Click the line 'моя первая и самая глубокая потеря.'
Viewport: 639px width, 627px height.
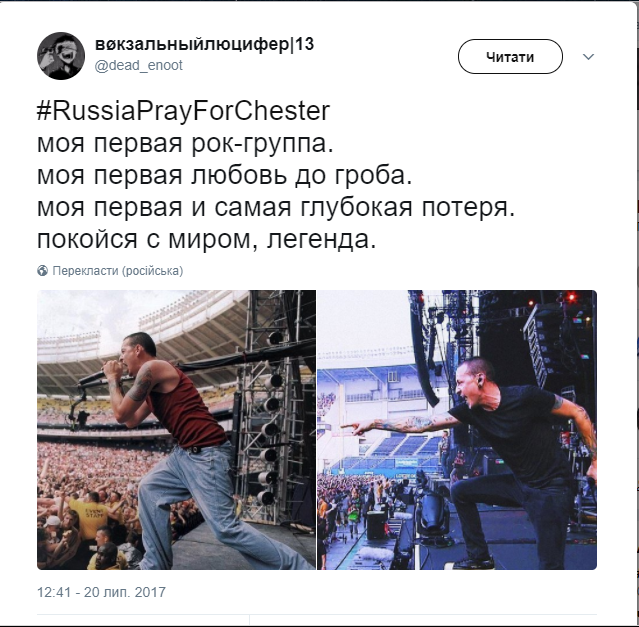(x=276, y=207)
